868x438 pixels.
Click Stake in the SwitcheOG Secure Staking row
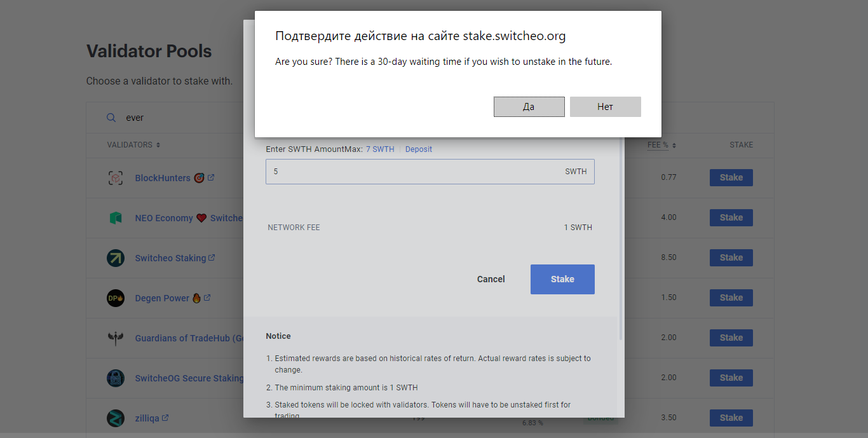[731, 378]
